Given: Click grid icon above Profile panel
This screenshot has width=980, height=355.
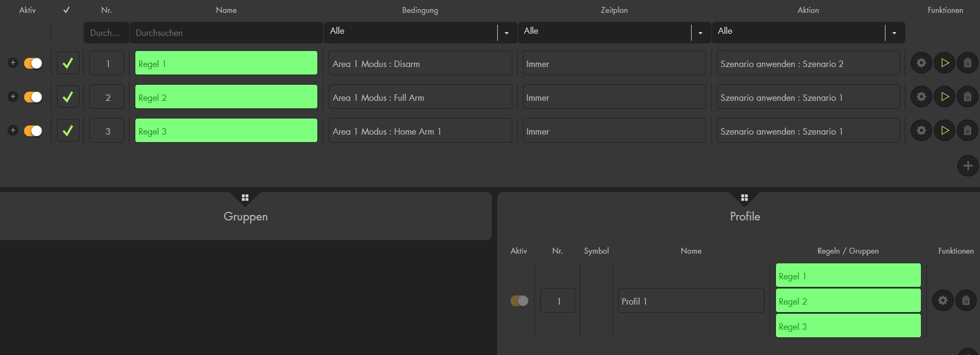Looking at the screenshot, I should [x=744, y=198].
